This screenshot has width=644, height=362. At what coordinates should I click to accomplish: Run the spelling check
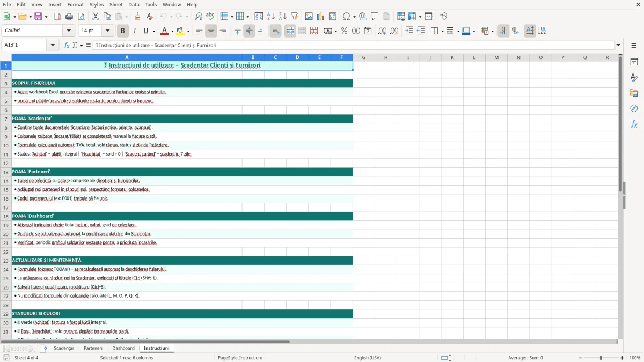pos(210,17)
